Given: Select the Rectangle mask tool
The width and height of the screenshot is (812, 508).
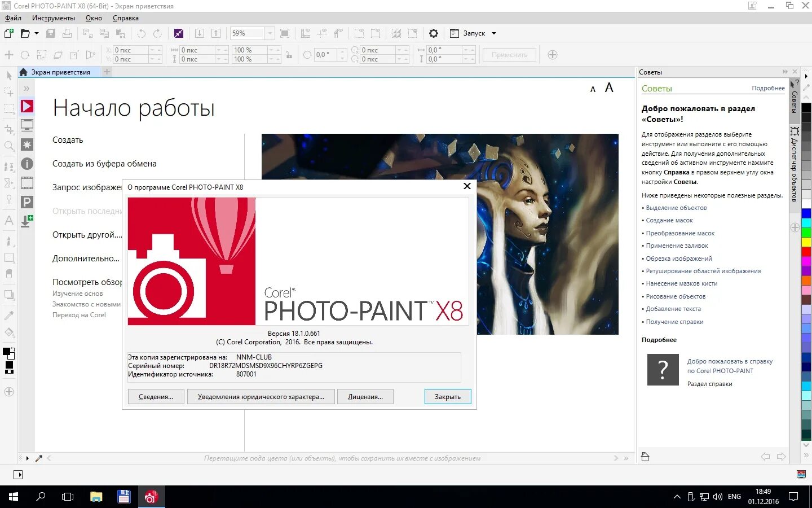Looking at the screenshot, I should click(x=9, y=108).
